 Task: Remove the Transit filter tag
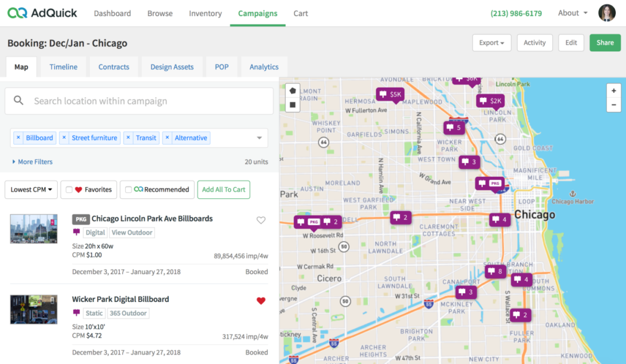128,138
